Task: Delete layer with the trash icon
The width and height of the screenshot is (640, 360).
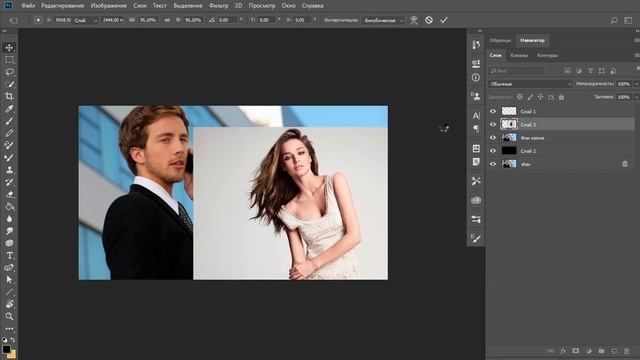Action: 627,351
